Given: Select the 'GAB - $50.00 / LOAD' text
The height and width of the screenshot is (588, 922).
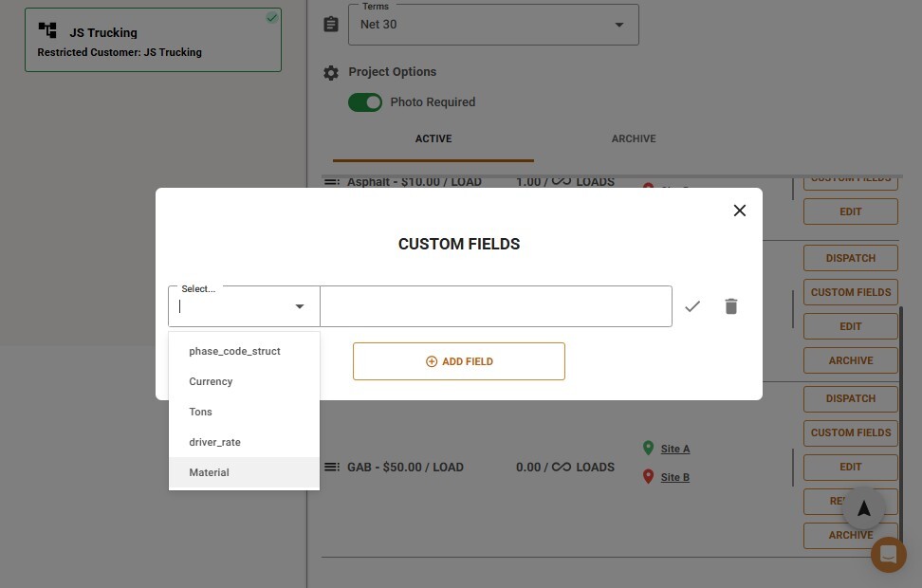Looking at the screenshot, I should pyautogui.click(x=405, y=468).
